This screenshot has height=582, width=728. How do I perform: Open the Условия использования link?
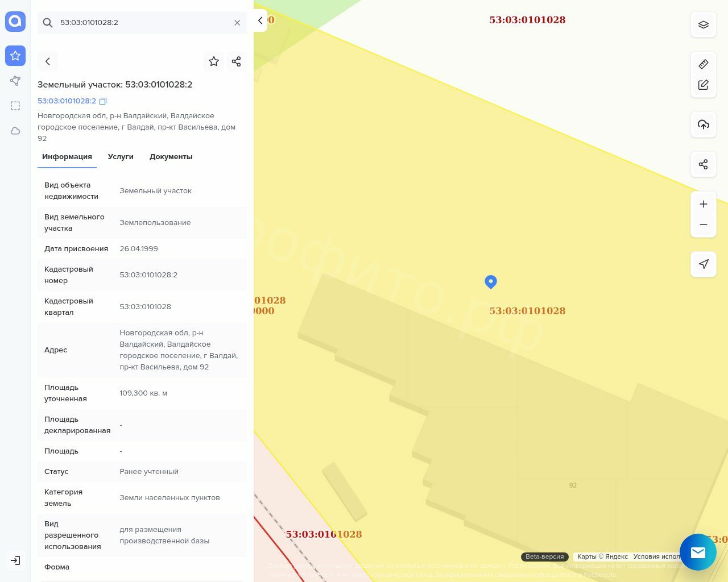coord(657,557)
